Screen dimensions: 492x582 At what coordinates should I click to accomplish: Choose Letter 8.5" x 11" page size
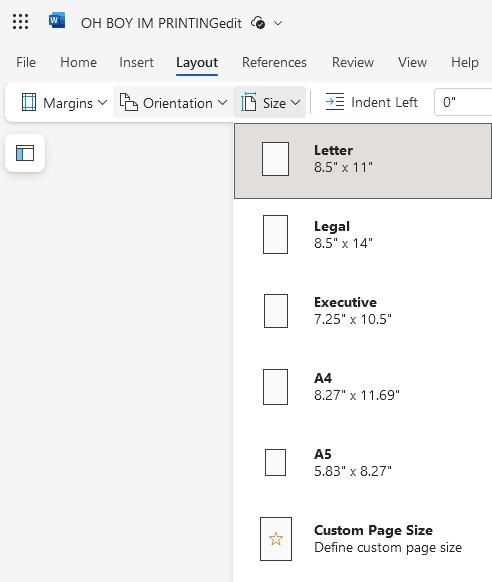pos(363,161)
